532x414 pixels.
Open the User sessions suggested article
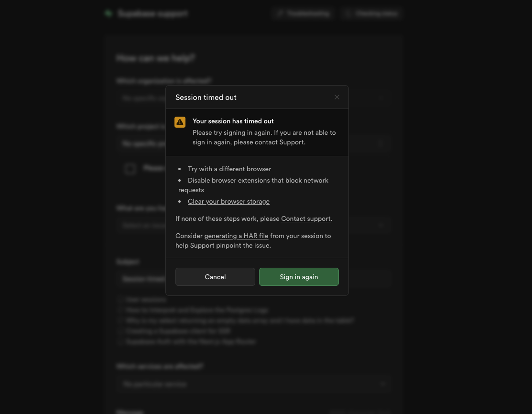click(x=146, y=300)
